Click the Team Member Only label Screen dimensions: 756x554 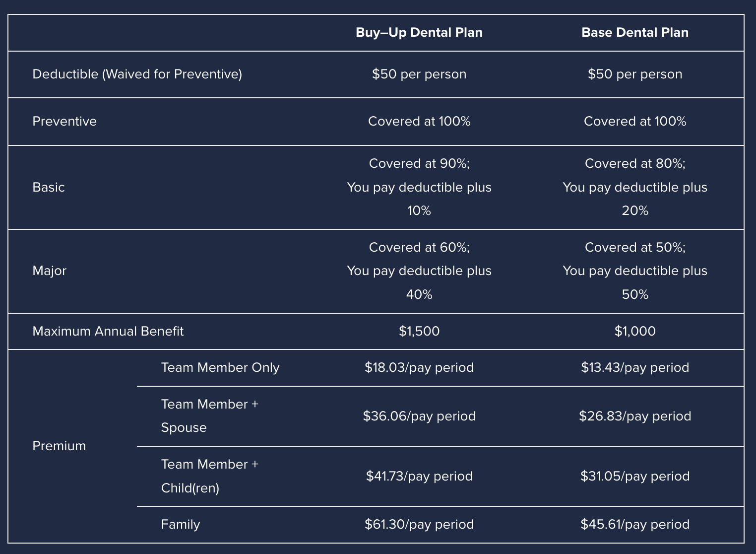click(x=220, y=368)
